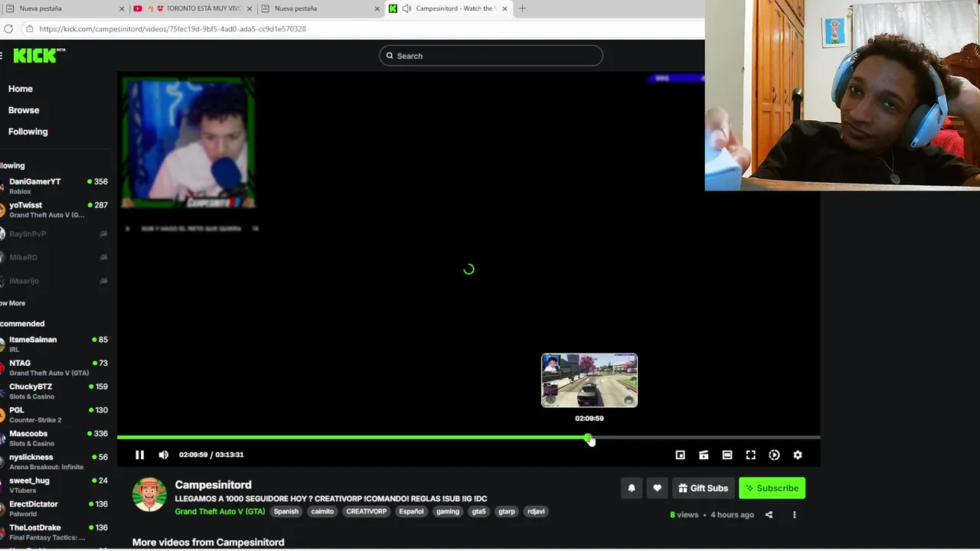Pause the video with the pause button
Viewport: 980px width, 551px height.
pyautogui.click(x=139, y=455)
